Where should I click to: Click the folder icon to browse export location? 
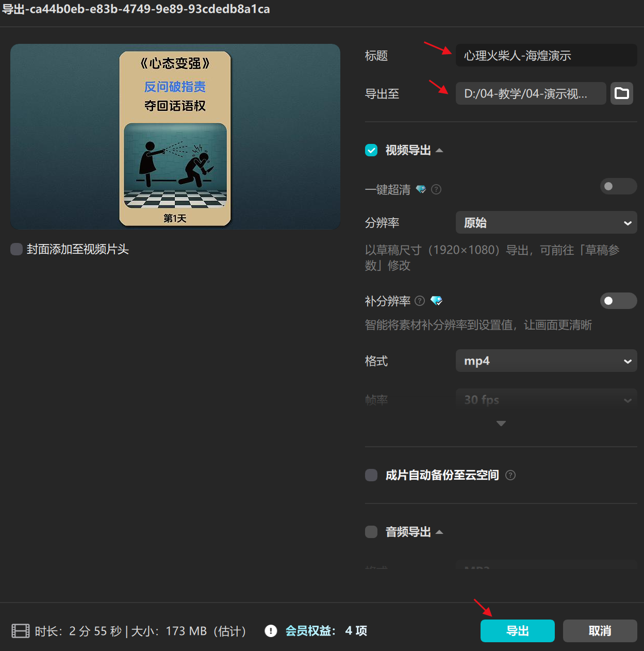point(621,93)
